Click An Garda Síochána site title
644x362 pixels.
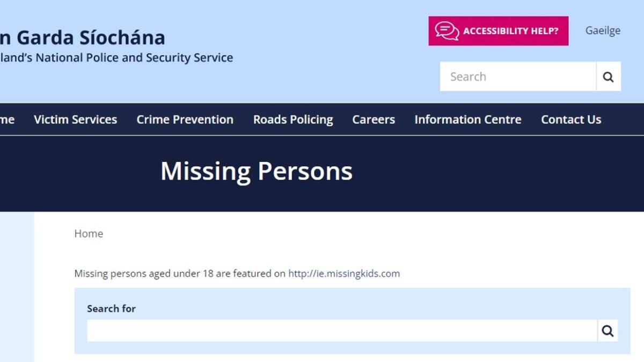tap(83, 38)
